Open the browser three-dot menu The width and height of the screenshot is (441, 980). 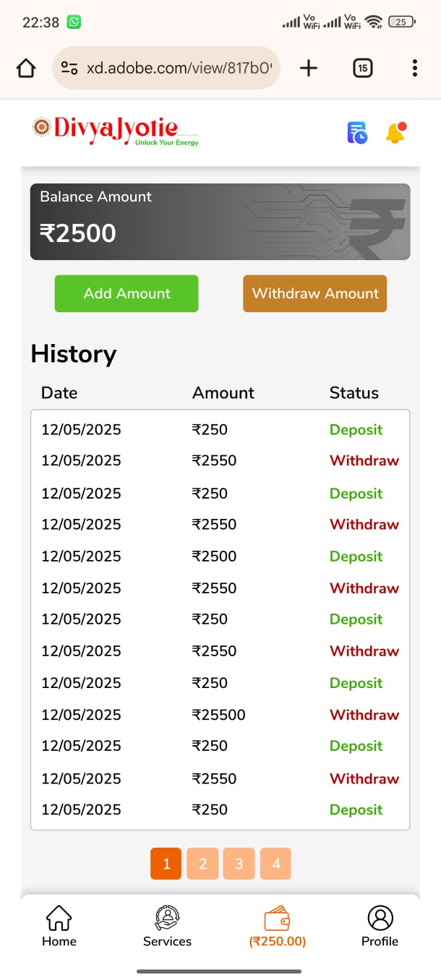[x=414, y=69]
